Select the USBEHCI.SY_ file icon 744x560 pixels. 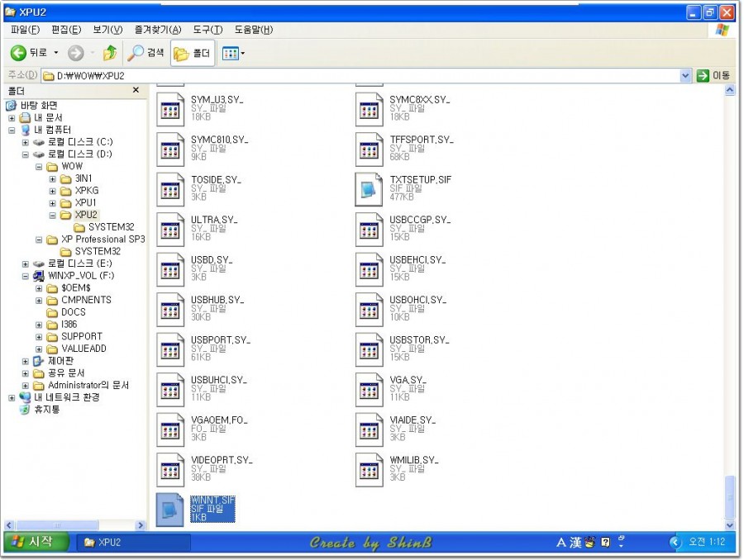point(370,270)
